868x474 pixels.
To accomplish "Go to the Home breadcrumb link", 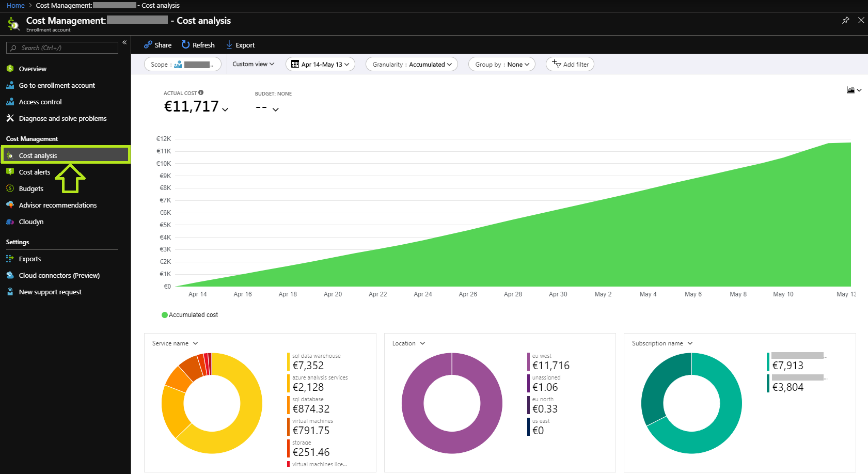I will (15, 5).
